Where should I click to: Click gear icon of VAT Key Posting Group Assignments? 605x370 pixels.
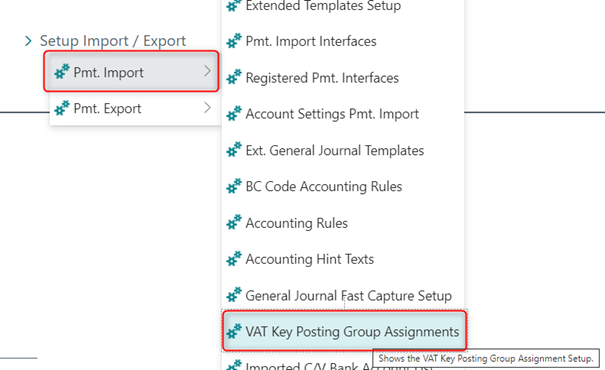[x=234, y=331]
